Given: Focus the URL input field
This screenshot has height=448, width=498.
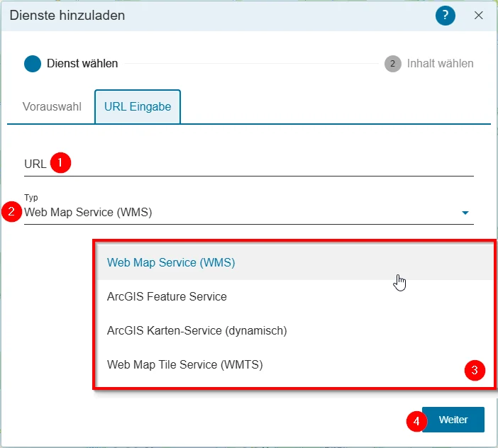Looking at the screenshot, I should pos(249,164).
